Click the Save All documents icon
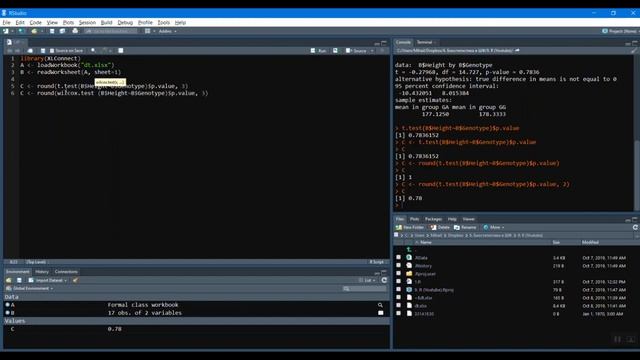Screen dimensions: 640x360 pyautogui.click(x=62, y=31)
